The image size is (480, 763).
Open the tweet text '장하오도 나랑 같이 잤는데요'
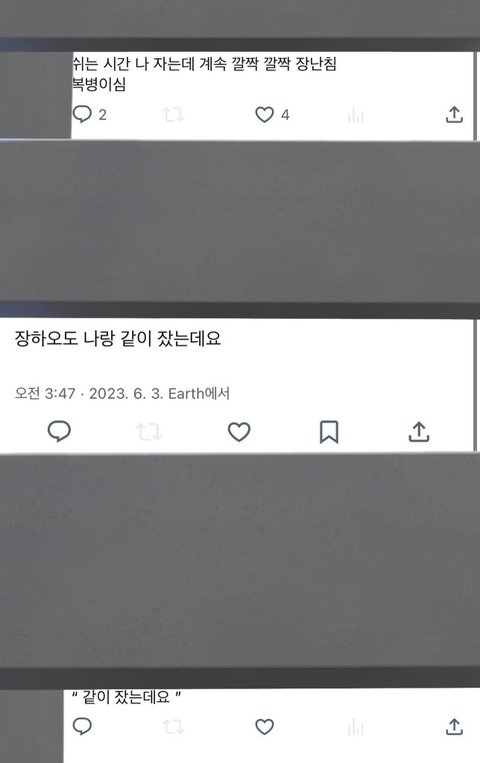(118, 338)
